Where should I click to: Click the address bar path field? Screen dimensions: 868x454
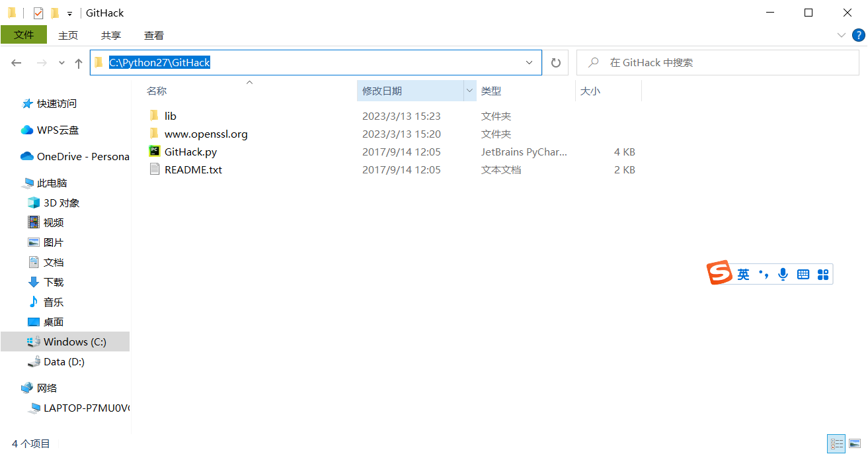click(x=316, y=63)
